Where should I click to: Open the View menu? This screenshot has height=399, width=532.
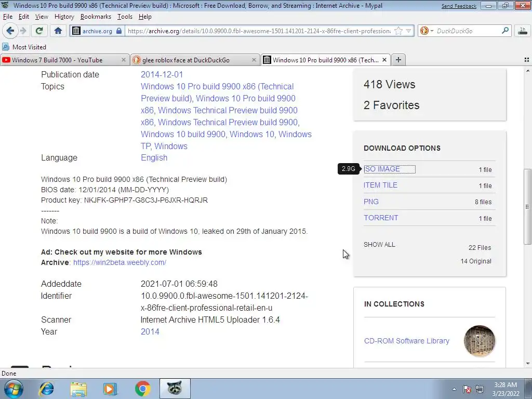coord(42,17)
